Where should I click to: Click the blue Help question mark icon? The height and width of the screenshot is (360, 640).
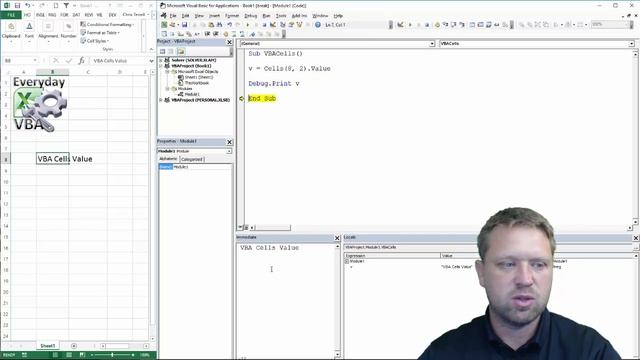click(x=318, y=25)
